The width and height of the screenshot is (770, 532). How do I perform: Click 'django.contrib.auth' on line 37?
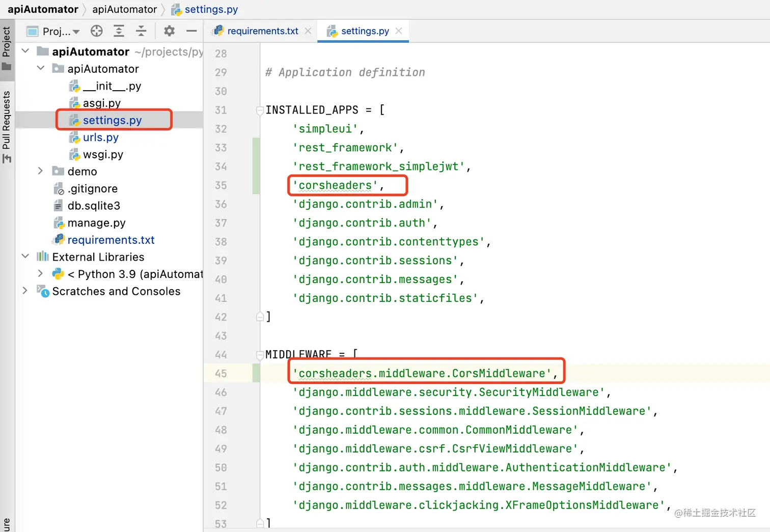(x=362, y=223)
